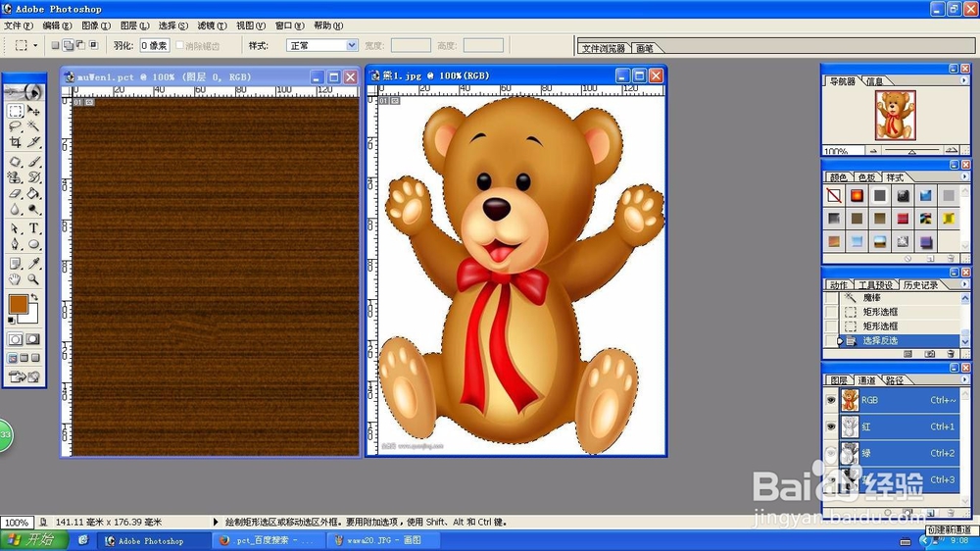Click the white background color swatch

[31, 316]
